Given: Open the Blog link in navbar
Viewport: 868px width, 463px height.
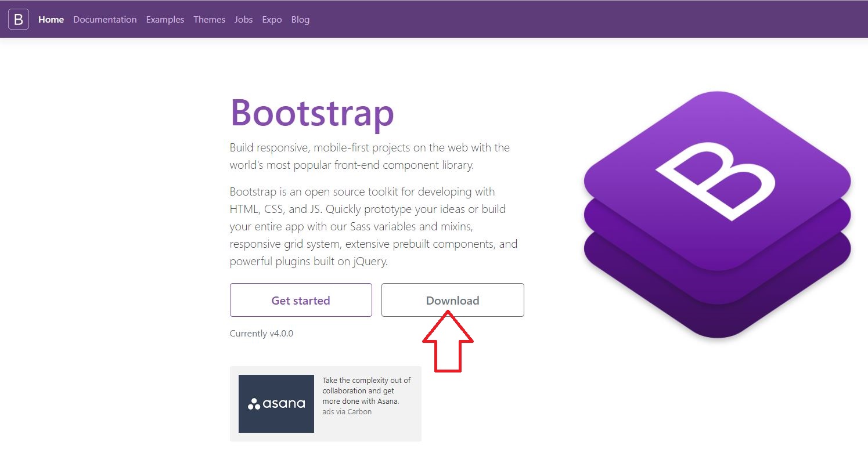Looking at the screenshot, I should pyautogui.click(x=300, y=20).
